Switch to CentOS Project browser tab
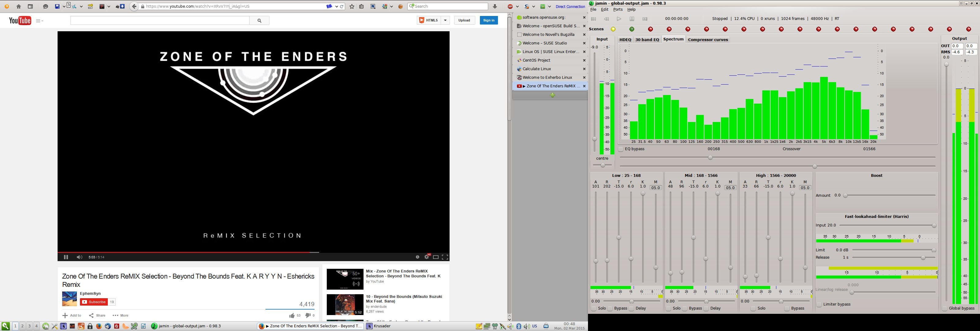 point(550,60)
